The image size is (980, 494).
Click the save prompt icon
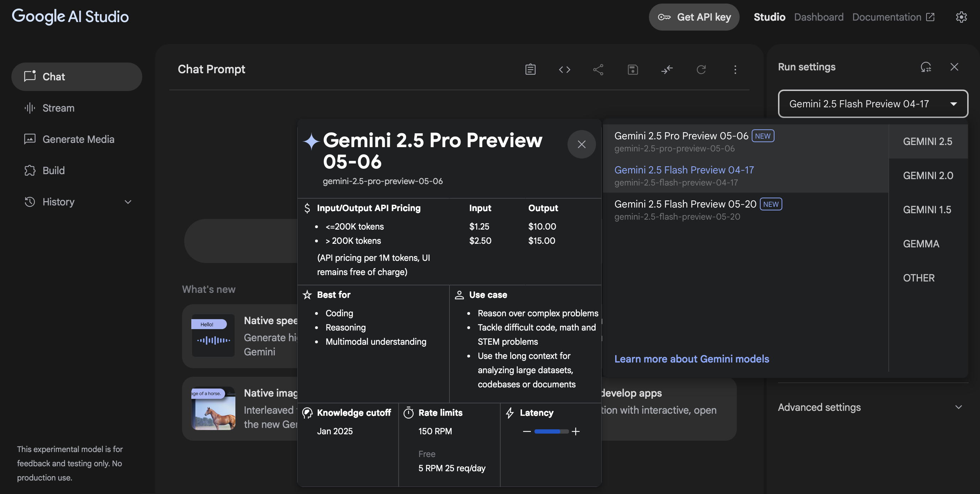(632, 69)
